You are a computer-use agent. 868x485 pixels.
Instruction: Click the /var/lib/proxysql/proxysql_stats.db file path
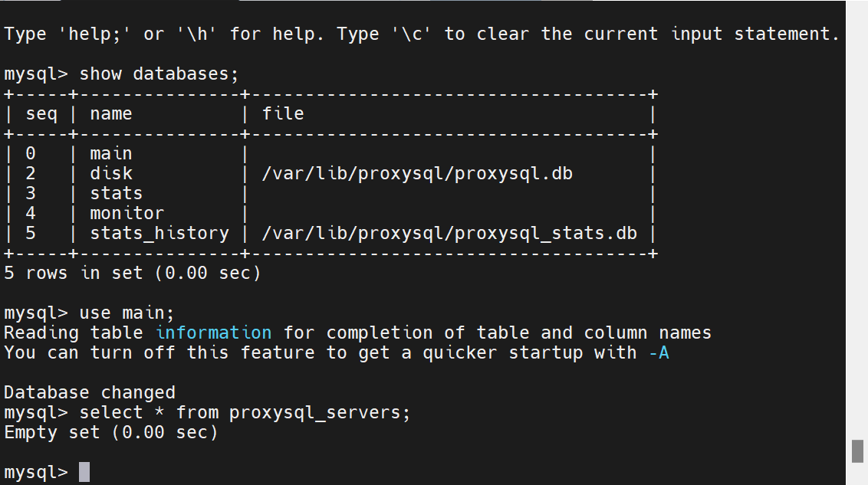coord(449,234)
